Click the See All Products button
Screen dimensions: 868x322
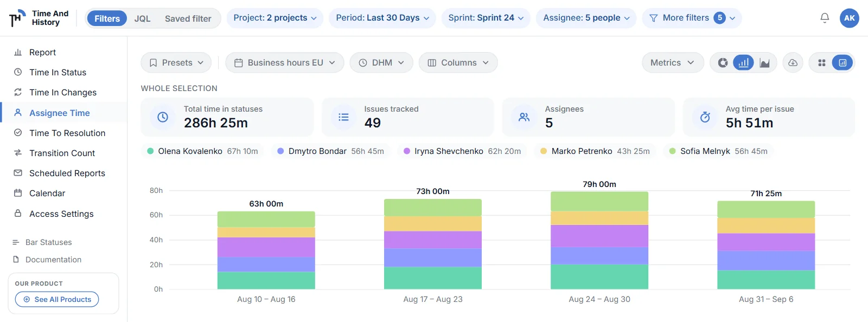(x=57, y=299)
